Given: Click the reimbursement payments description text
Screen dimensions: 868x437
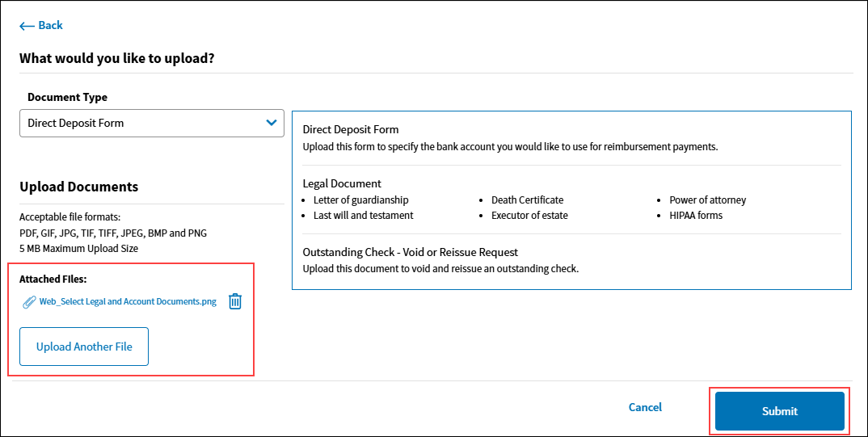Looking at the screenshot, I should pos(510,147).
